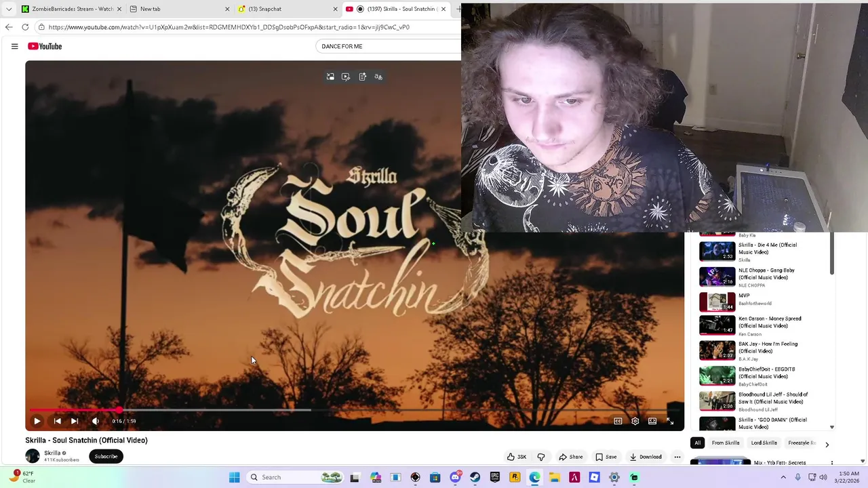Open Discord from the taskbar
The width and height of the screenshot is (868, 488).
point(456,477)
